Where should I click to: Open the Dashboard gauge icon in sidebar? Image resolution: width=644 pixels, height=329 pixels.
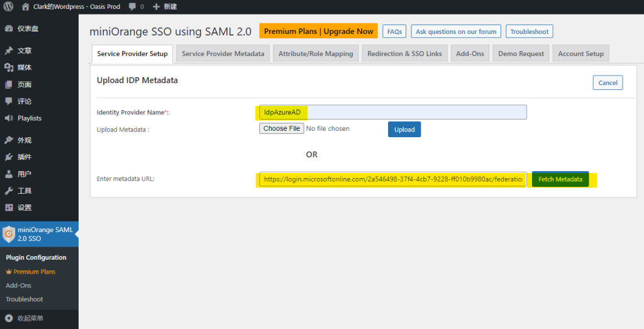coord(9,28)
